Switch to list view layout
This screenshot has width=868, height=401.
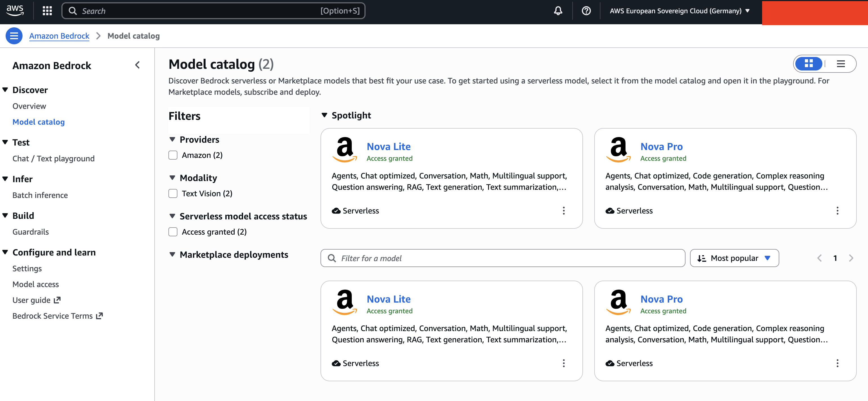click(841, 64)
